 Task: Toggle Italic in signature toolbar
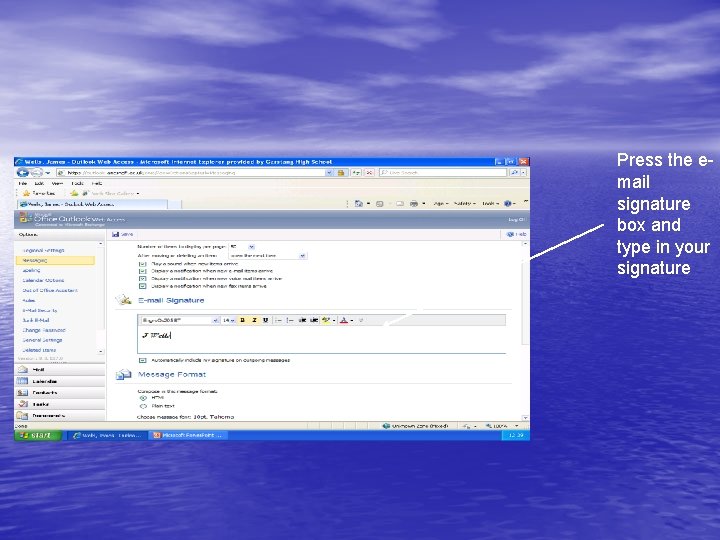click(254, 320)
